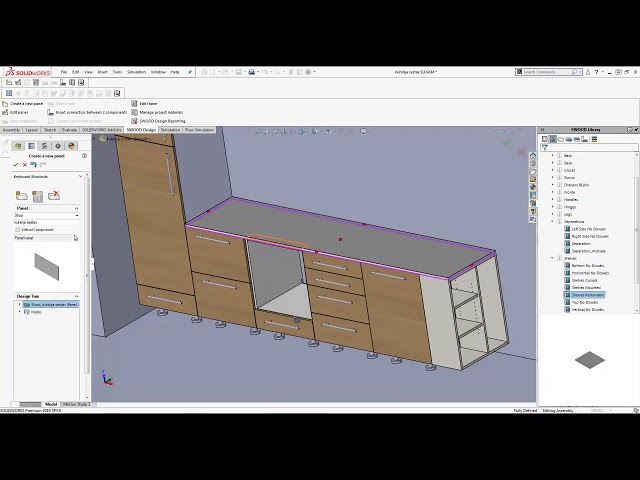
Task: Expand the Doors library folder
Action: 553,178
